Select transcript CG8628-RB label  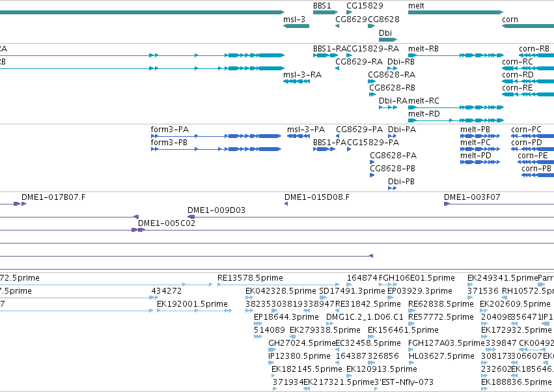[x=392, y=88]
